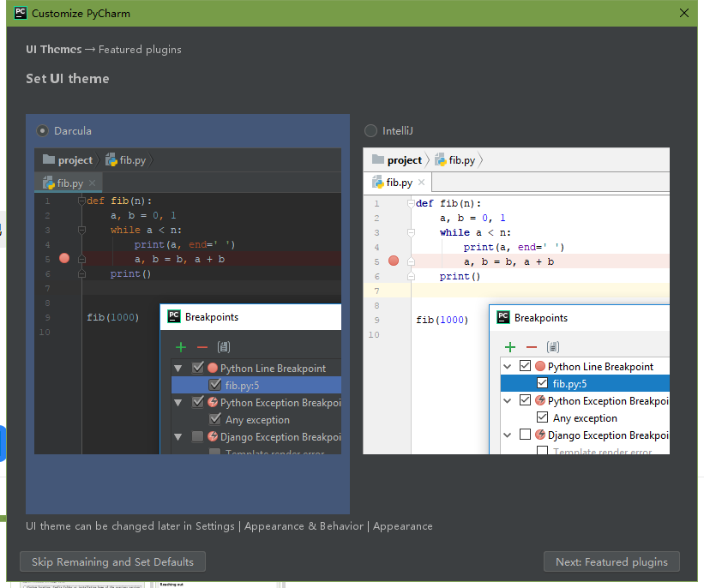Click fib(1000) call in IntelliJ preview
This screenshot has width=704, height=588.
442,320
